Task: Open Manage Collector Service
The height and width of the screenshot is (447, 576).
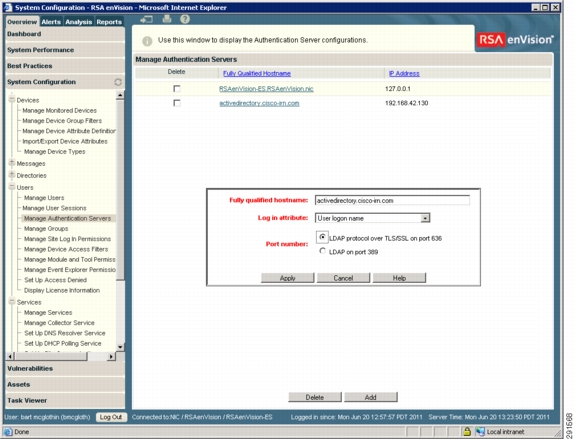Action: coord(59,323)
